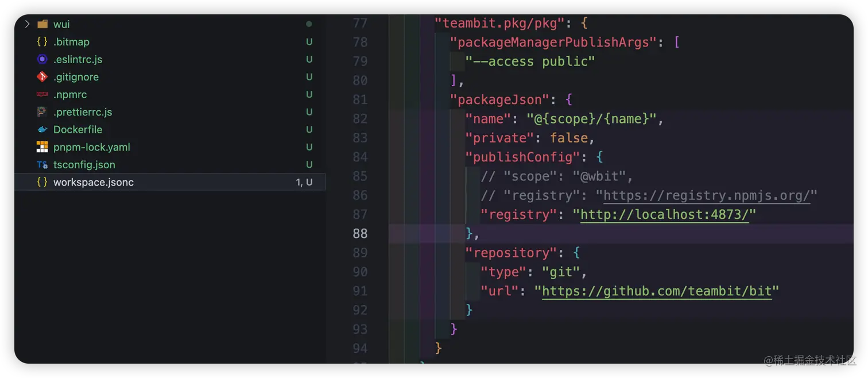Click the .gitignore git icon
The width and height of the screenshot is (868, 378).
point(42,77)
